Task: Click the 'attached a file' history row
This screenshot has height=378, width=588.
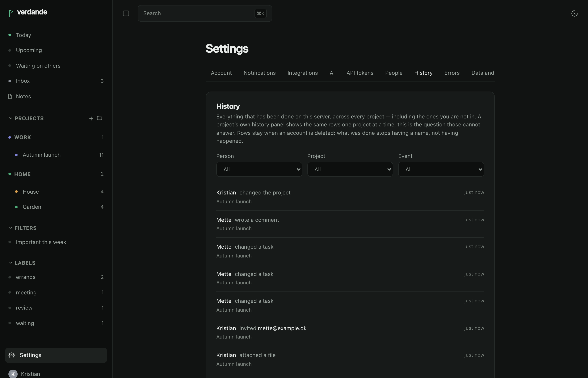Action: pos(350,359)
